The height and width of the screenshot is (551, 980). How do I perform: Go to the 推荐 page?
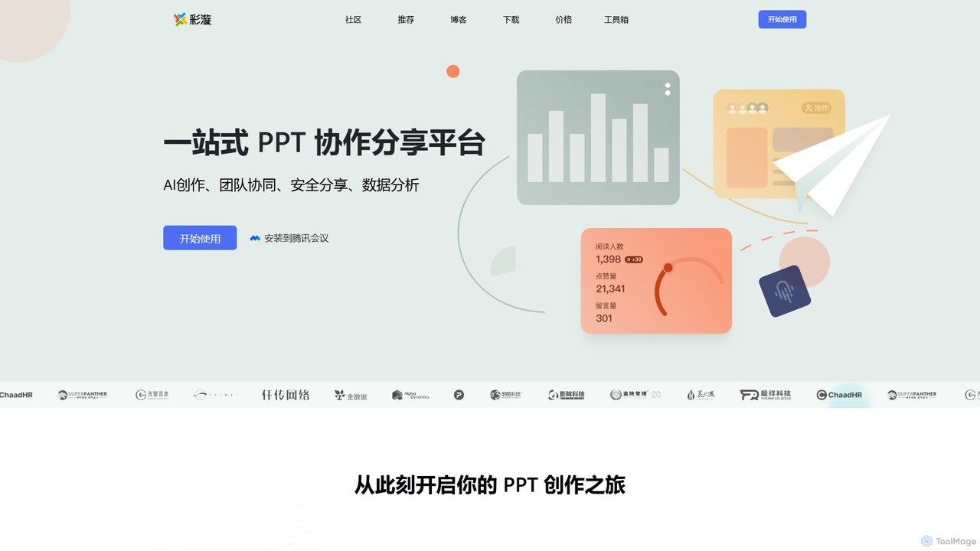coord(406,20)
